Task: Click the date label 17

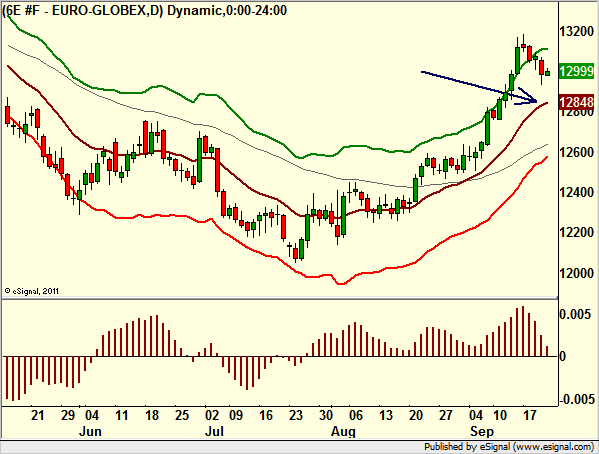Action: [529, 415]
